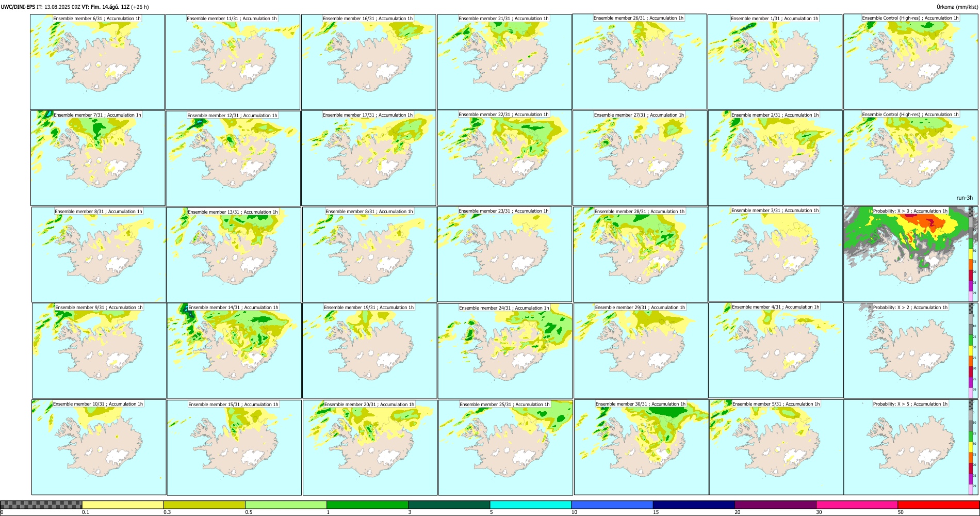Click the Ensemble member 28/31 map

[641, 254]
